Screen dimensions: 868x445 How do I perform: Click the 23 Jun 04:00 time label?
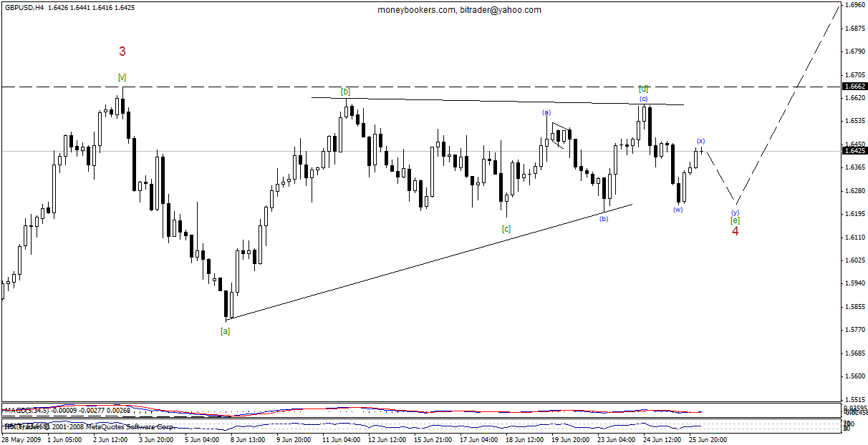tap(617, 439)
